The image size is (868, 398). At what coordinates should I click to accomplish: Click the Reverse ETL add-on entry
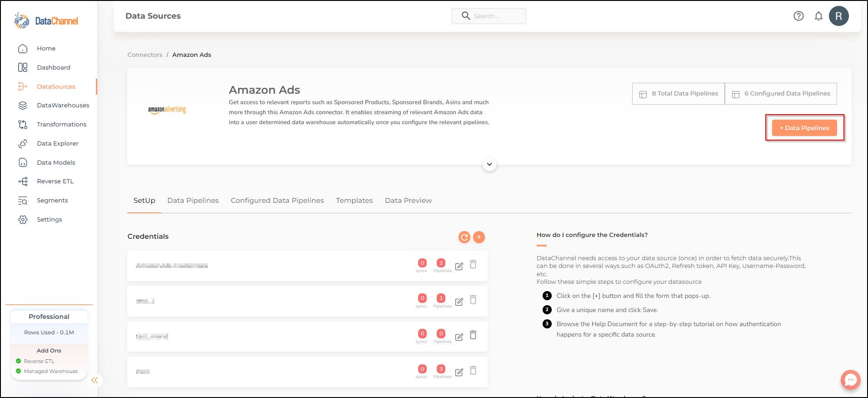pyautogui.click(x=39, y=361)
